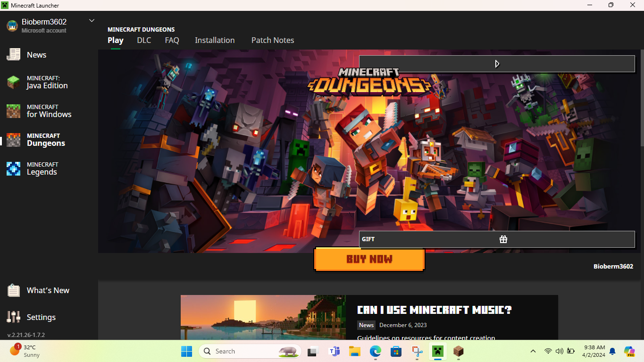Viewport: 644px width, 362px height.
Task: Open the weather widget showing 32°C Sunny
Action: pyautogui.click(x=25, y=351)
